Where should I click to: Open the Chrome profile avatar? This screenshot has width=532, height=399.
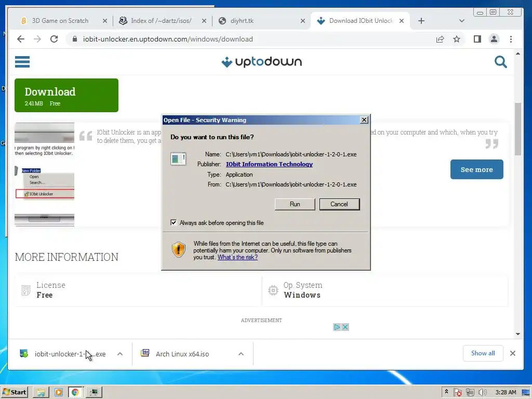(x=494, y=39)
